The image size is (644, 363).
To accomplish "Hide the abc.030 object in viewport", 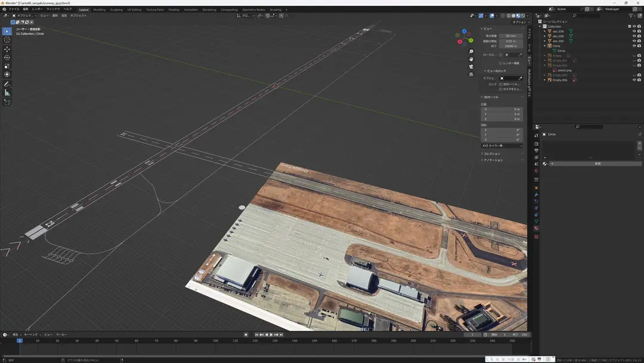I will click(x=634, y=41).
